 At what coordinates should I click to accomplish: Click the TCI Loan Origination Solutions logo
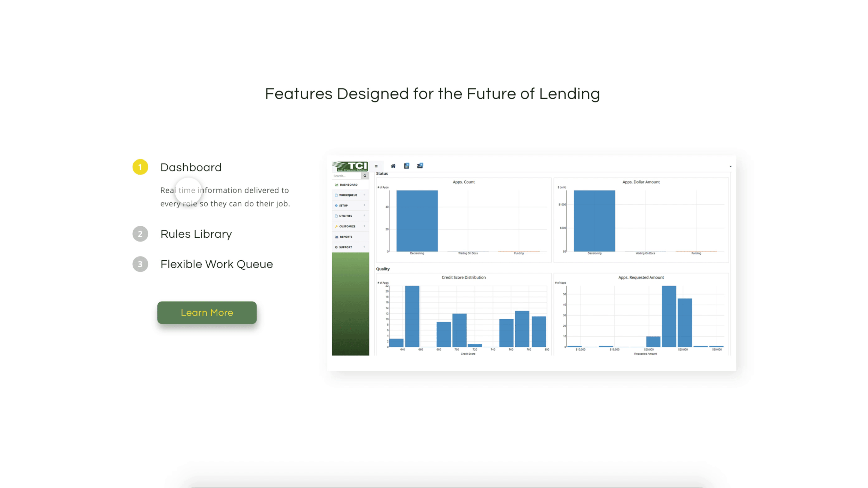[x=350, y=166]
